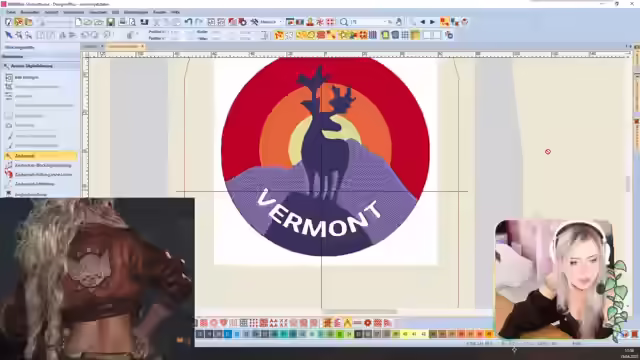This screenshot has width=640, height=360.
Task: Toggle the grid display icon
Action: point(405,35)
